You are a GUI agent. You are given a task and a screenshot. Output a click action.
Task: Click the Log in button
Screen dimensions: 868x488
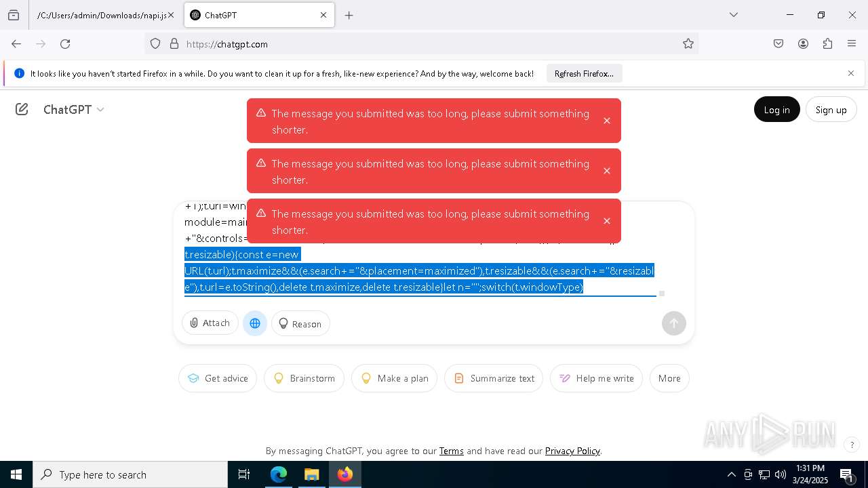(x=776, y=110)
